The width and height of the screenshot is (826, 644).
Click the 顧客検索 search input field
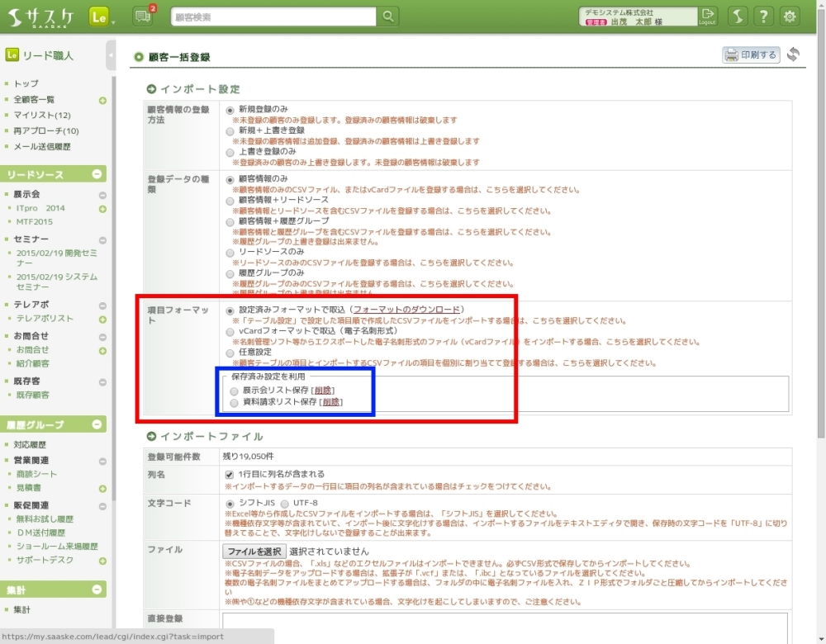click(274, 17)
